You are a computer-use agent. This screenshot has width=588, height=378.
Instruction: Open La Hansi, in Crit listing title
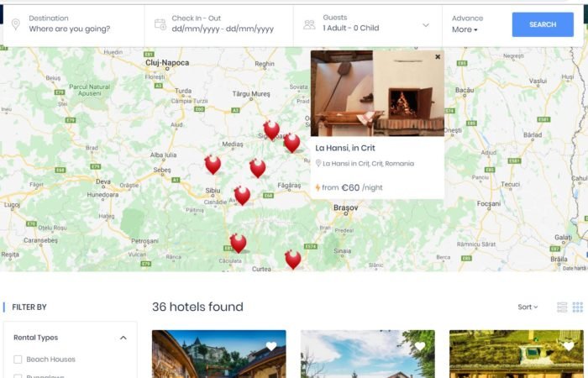pos(345,148)
